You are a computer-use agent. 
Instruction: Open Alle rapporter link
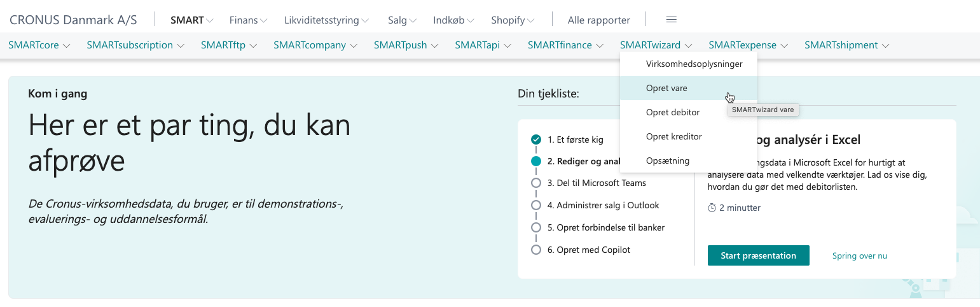598,20
